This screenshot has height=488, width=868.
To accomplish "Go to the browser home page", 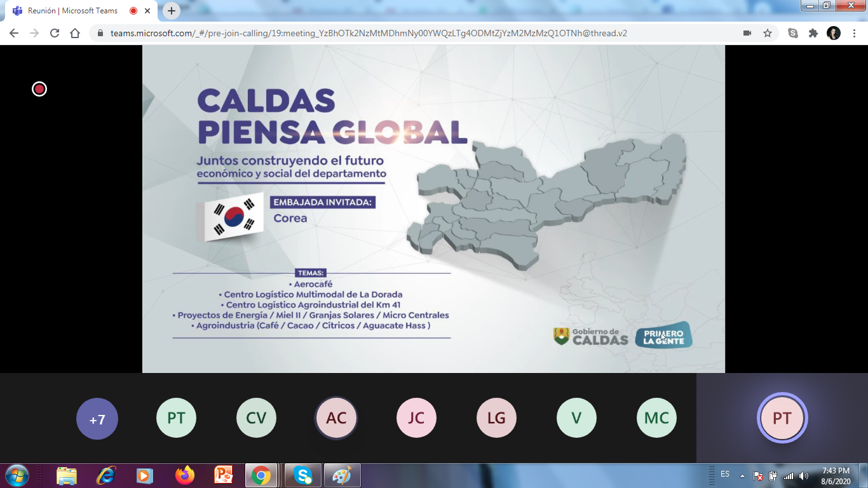I will (x=75, y=33).
